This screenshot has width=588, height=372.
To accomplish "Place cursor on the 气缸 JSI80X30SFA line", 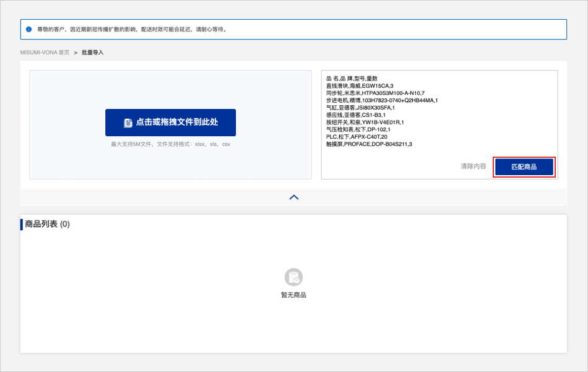I will click(x=360, y=108).
